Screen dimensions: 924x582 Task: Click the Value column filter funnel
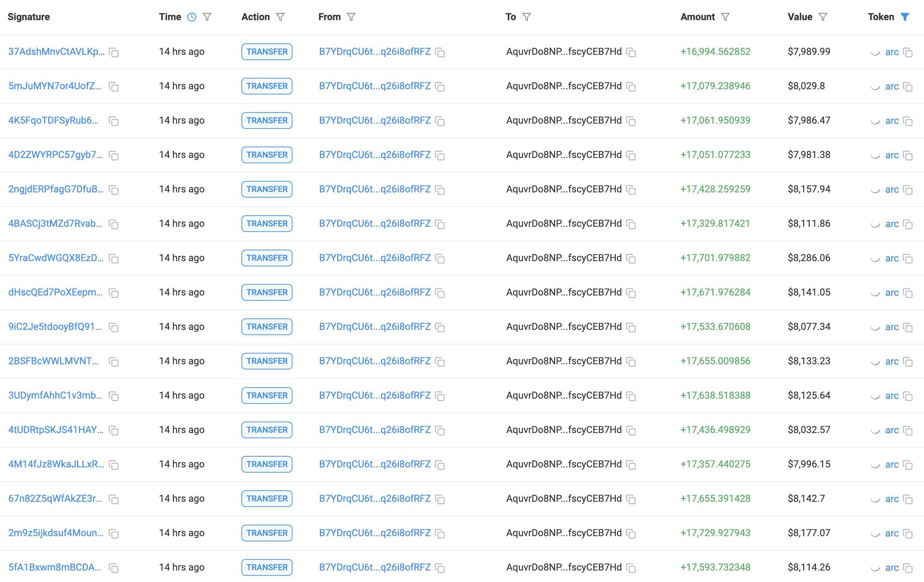pyautogui.click(x=823, y=17)
